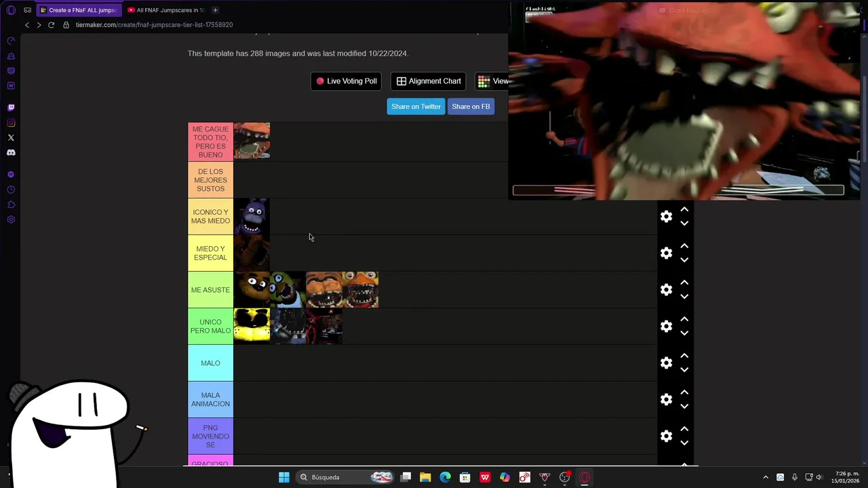Open Live Voting Poll
Viewport: 868px width, 488px height.
[x=347, y=81]
